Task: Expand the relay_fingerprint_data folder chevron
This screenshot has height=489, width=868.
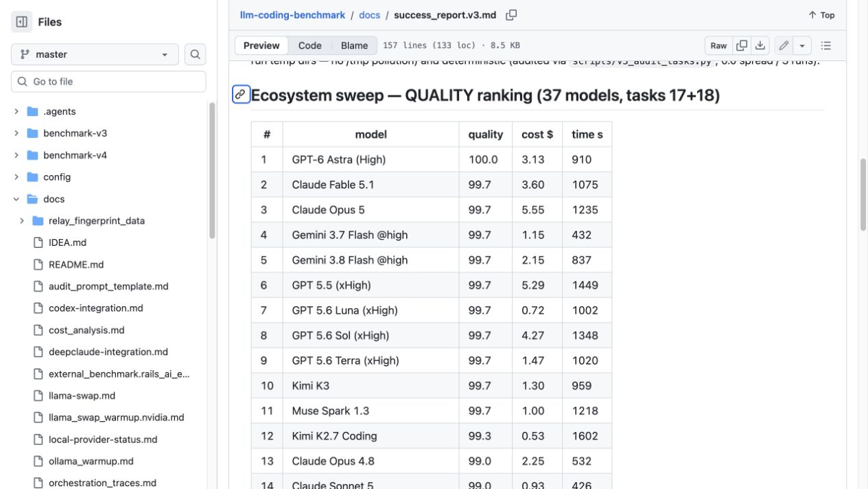Action: click(x=22, y=221)
